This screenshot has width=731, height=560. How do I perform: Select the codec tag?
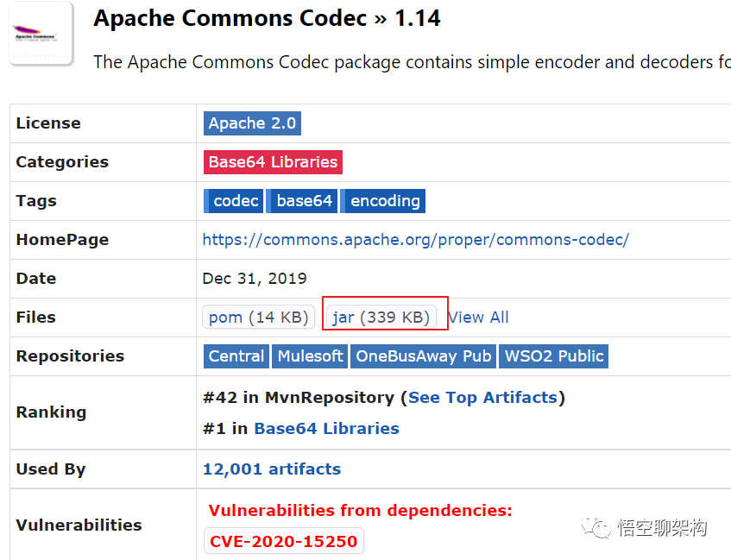coord(235,201)
